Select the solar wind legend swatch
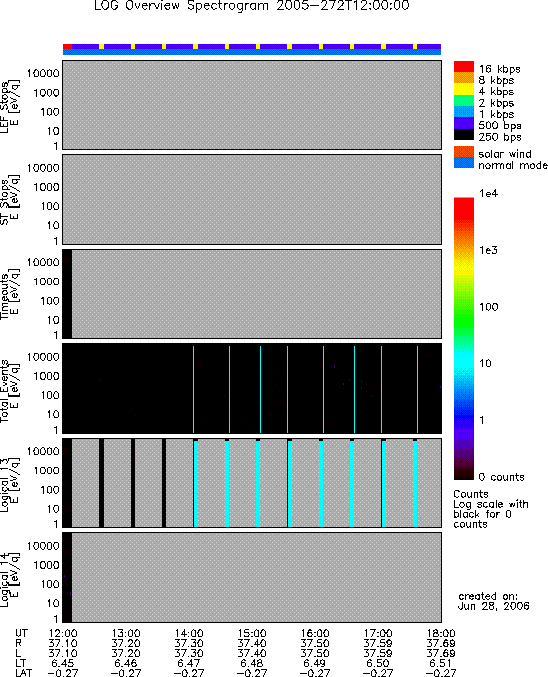The height and width of the screenshot is (677, 548). coord(463,152)
